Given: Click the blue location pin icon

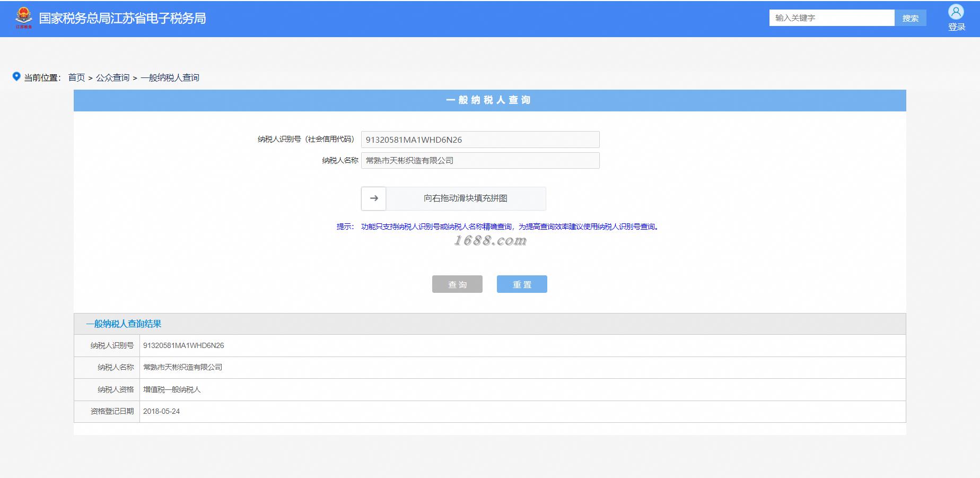Looking at the screenshot, I should pyautogui.click(x=16, y=77).
